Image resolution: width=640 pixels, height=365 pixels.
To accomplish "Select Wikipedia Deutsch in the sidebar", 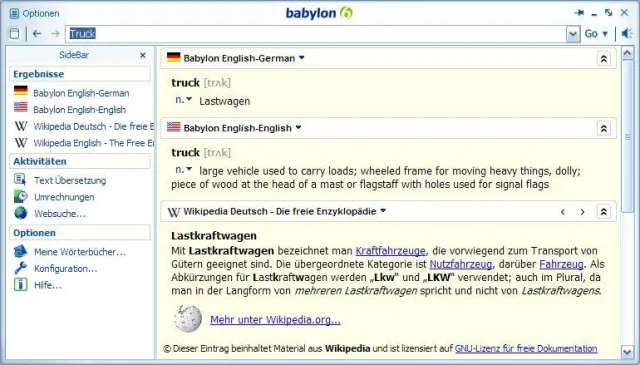I will click(93, 127).
